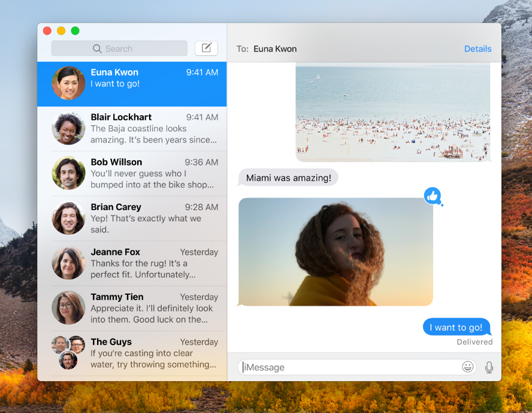Click Euna Kwon's profile avatar

pyautogui.click(x=68, y=83)
